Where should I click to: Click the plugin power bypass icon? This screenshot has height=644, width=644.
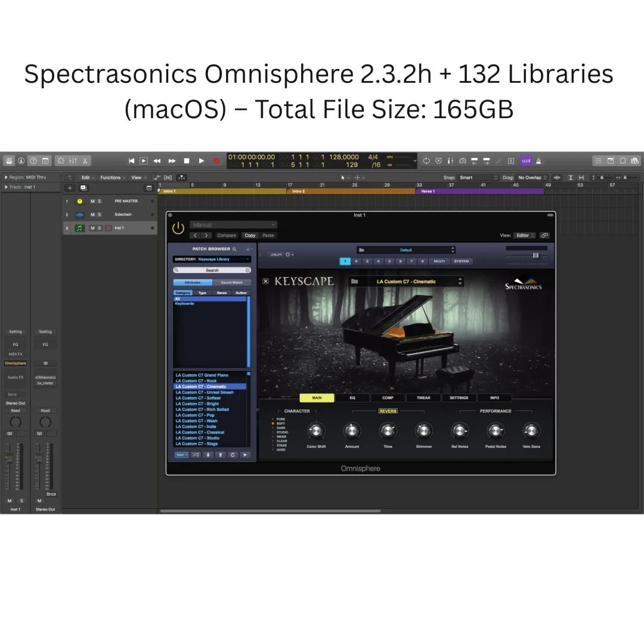click(178, 228)
